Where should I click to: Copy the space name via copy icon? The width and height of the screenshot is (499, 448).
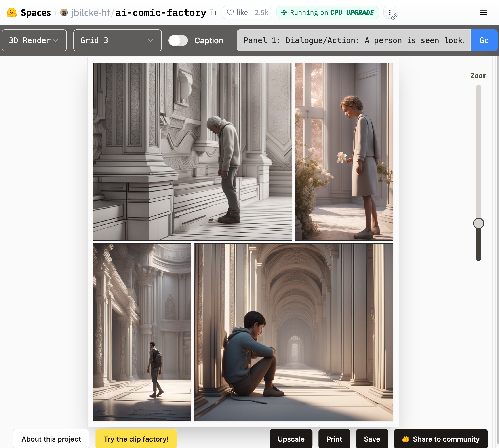213,13
